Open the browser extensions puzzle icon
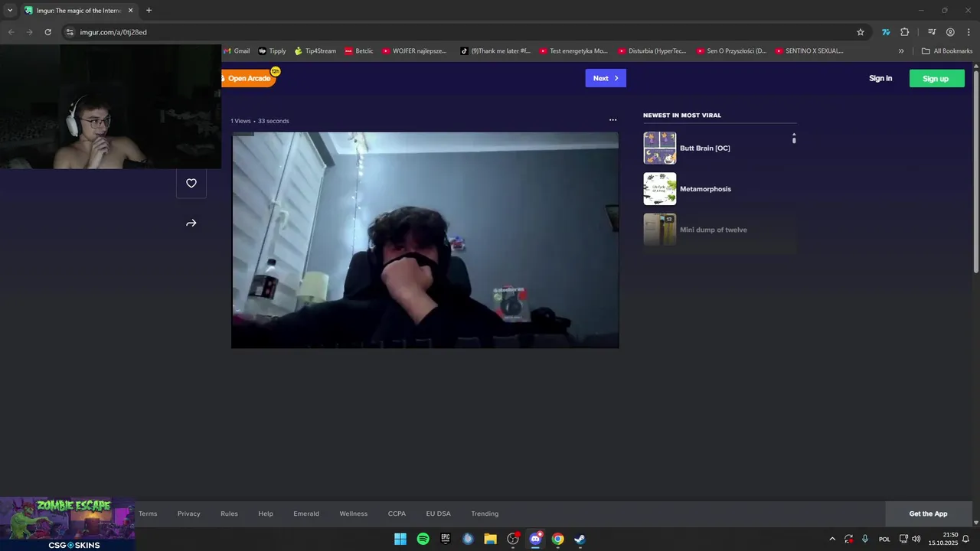The image size is (980, 551). [x=905, y=32]
